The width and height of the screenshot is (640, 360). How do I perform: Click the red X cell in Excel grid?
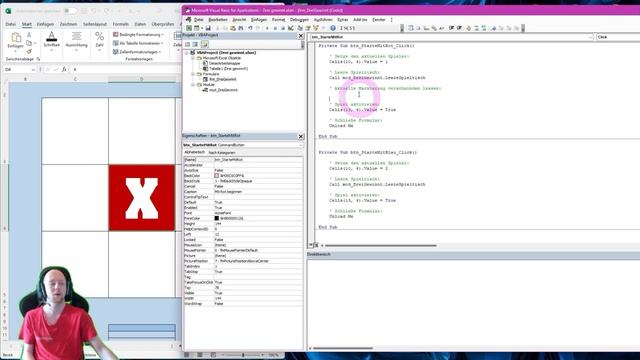pyautogui.click(x=142, y=198)
